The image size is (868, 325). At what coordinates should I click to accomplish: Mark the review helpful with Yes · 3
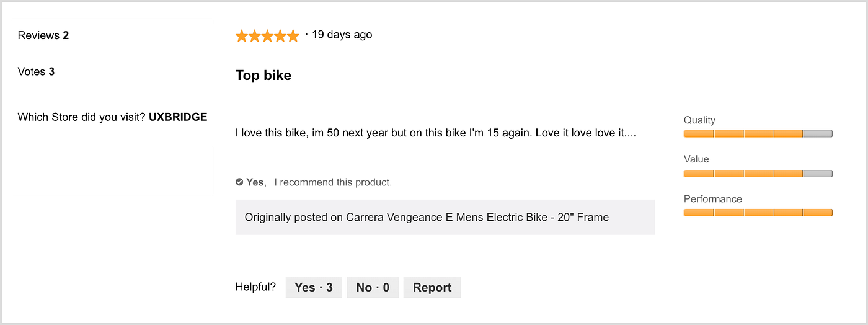tap(314, 287)
